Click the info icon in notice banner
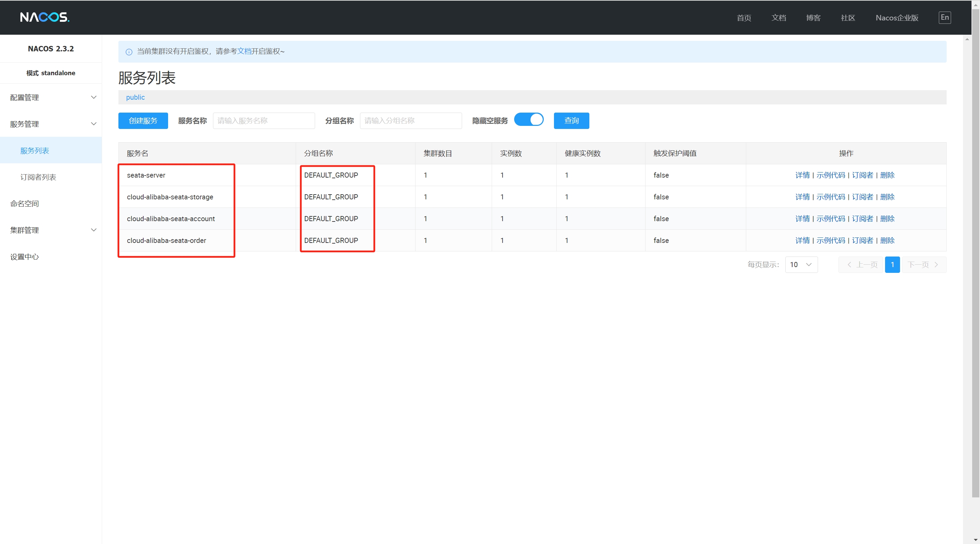The height and width of the screenshot is (544, 980). click(129, 52)
